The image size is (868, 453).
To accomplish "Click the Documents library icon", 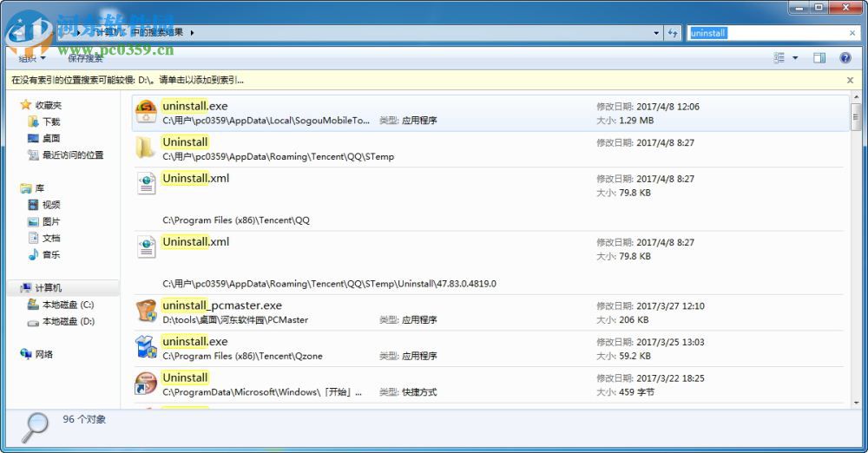I will (x=33, y=238).
